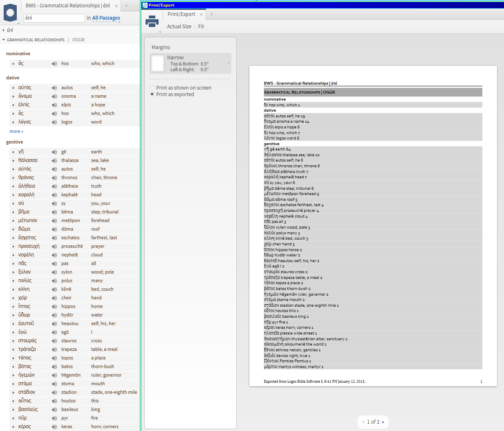Play pronunciation for nephelē
Image resolution: width=504 pixels, height=431 pixels.
54,255
